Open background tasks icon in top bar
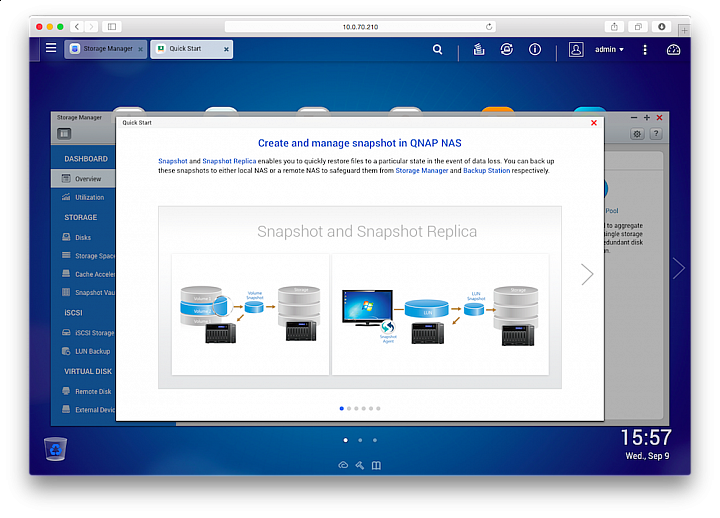This screenshot has width=720, height=518. (x=479, y=49)
